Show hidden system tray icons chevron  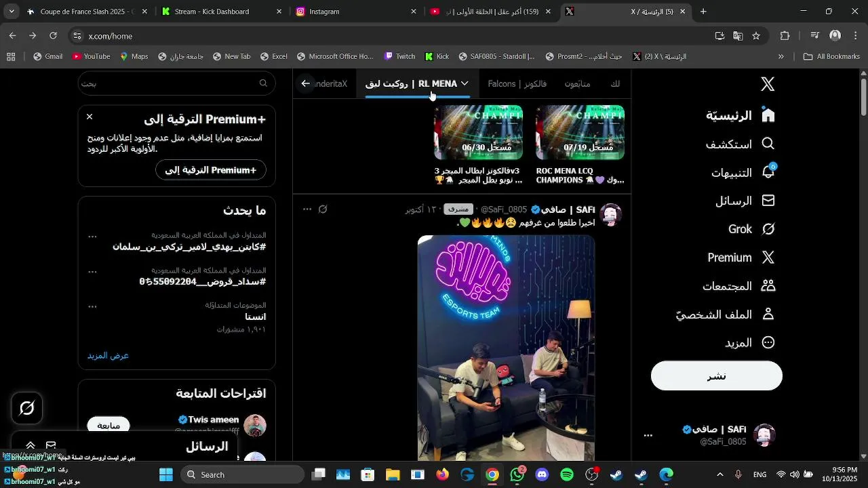pos(720,474)
